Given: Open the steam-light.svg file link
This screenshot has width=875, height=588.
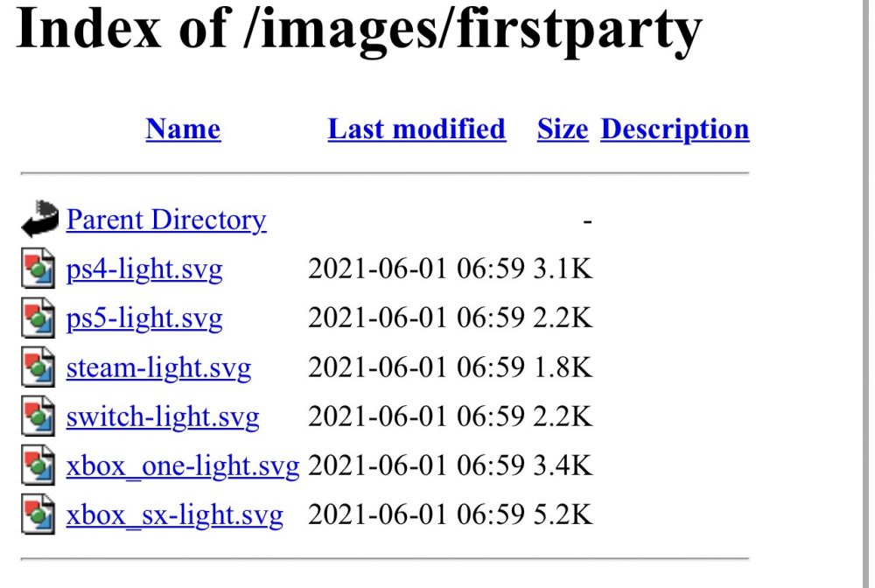Looking at the screenshot, I should tap(158, 367).
